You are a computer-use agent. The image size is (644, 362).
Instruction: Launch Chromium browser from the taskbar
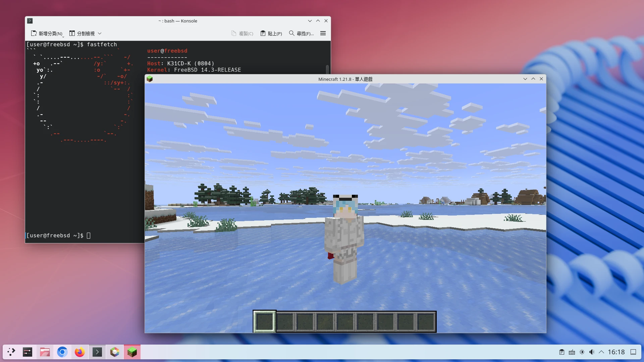[62, 352]
